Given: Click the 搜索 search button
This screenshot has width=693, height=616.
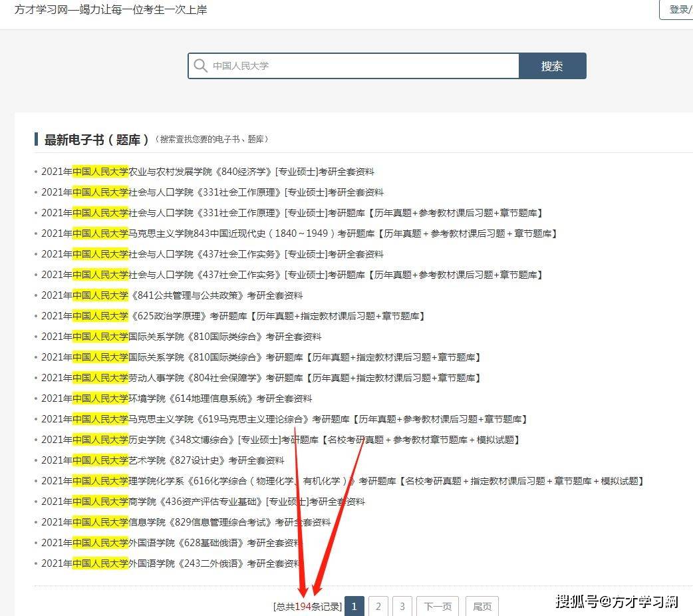Looking at the screenshot, I should pyautogui.click(x=553, y=66).
